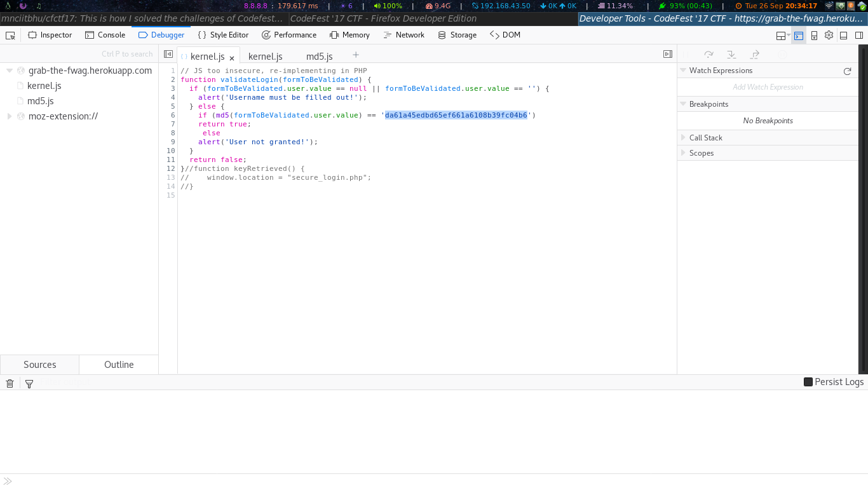Collapse the right debugger pane icon
Screen dimensions: 868x488
click(668, 55)
